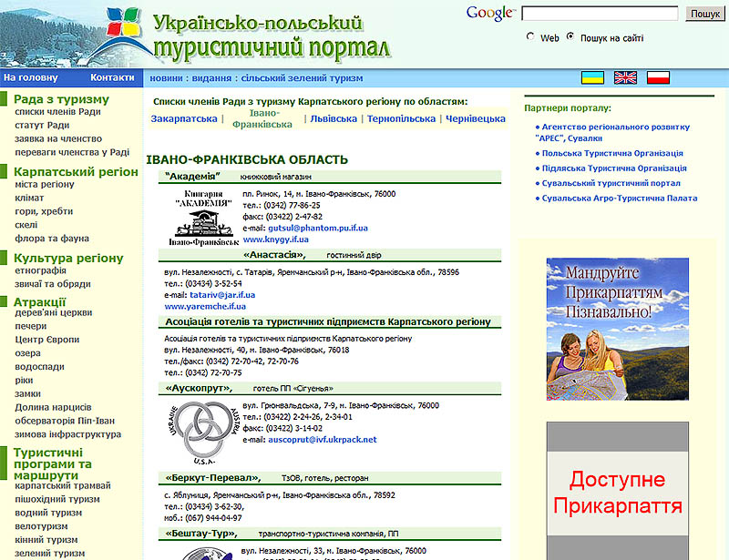Open Рада з туризму sidebar heading
This screenshot has height=560, width=729.
point(61,99)
